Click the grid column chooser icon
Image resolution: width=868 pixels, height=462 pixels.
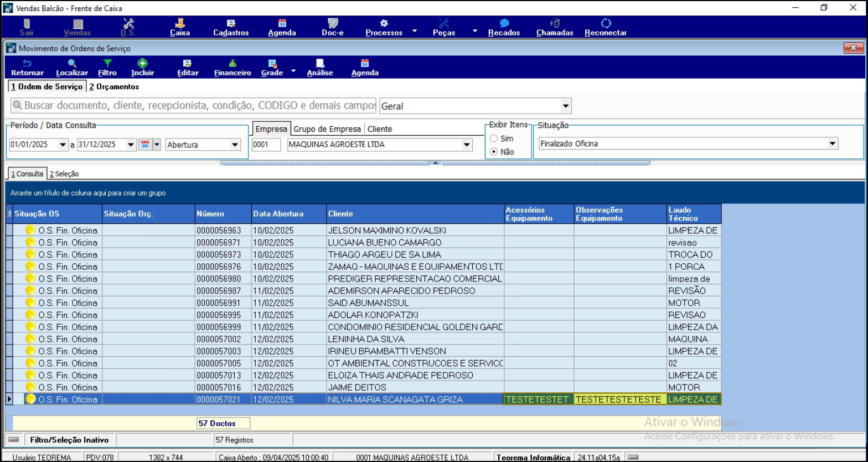[x=9, y=214]
